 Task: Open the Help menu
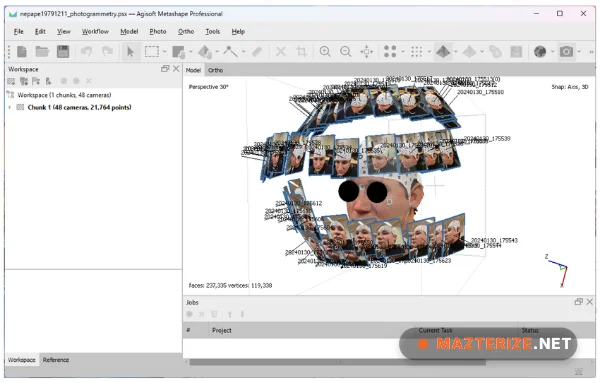[x=238, y=31]
